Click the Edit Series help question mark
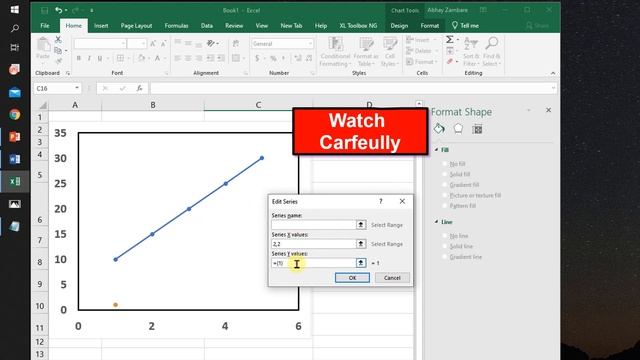Viewport: 640px width, 360px height. [x=380, y=201]
